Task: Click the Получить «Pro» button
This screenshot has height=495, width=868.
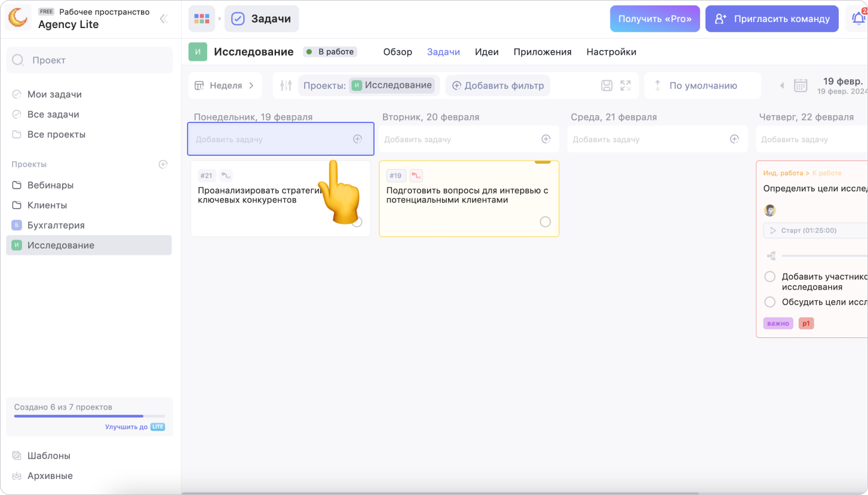Action: (x=655, y=19)
